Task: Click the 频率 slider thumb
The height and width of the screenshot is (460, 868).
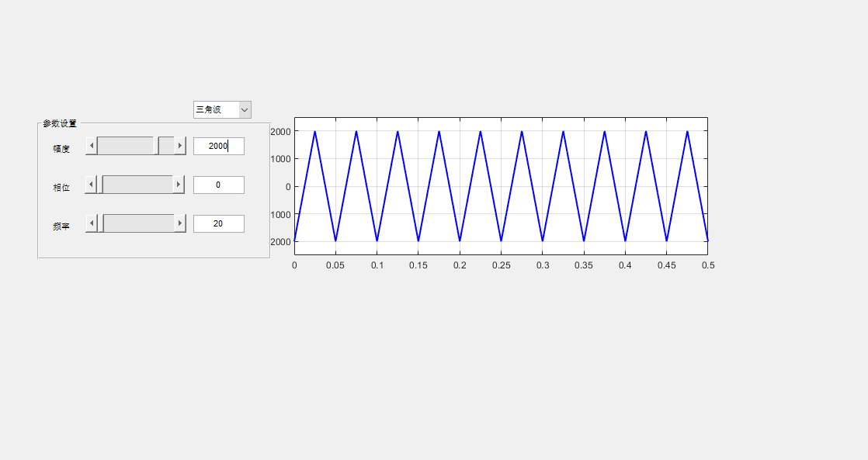Action: 101,223
